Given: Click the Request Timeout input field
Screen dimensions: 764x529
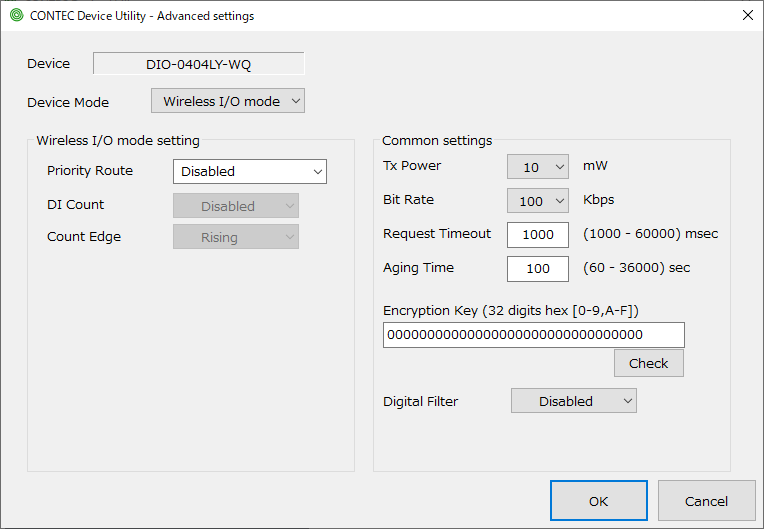Looking at the screenshot, I should click(x=537, y=235).
